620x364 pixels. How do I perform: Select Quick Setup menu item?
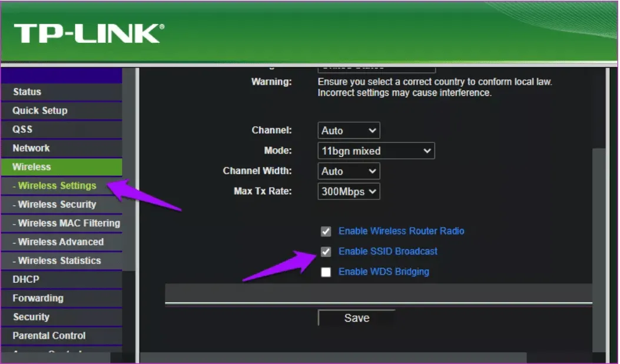[x=40, y=111]
